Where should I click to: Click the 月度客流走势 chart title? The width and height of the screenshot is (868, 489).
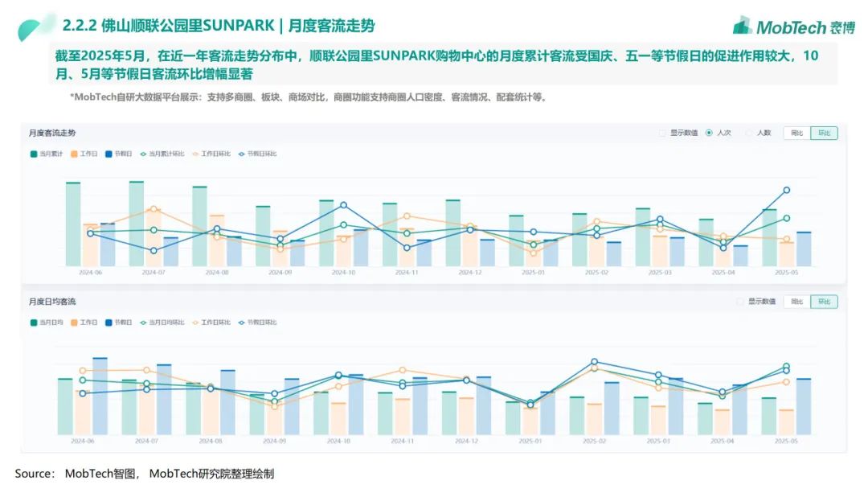[x=52, y=133]
